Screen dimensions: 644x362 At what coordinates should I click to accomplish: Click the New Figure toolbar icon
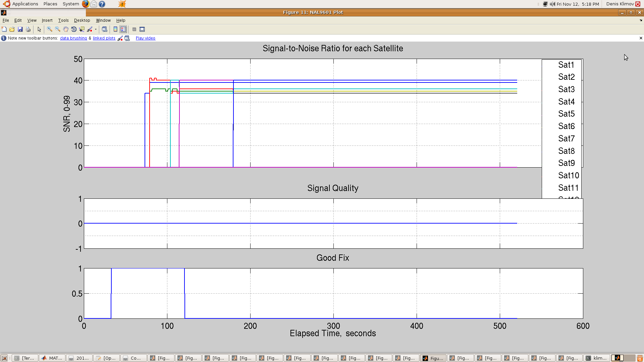(4, 29)
